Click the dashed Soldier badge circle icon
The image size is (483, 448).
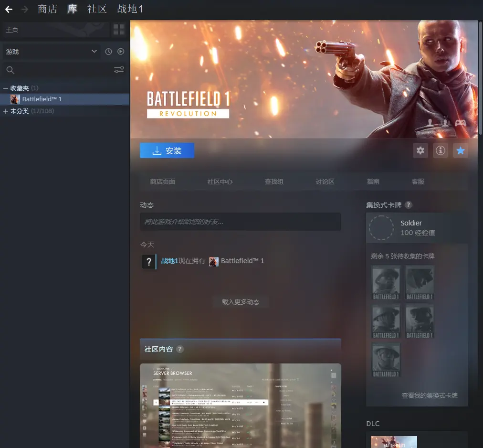381,227
